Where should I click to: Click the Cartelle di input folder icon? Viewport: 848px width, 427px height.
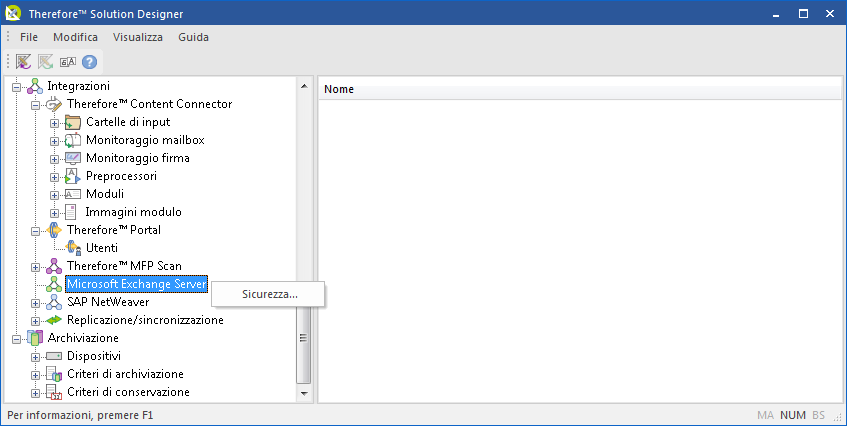point(72,122)
